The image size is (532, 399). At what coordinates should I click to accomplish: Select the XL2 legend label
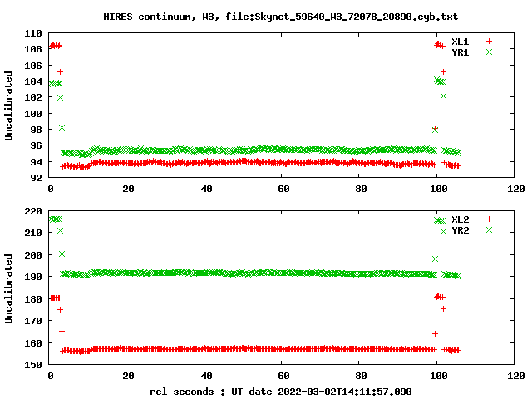tap(460, 219)
